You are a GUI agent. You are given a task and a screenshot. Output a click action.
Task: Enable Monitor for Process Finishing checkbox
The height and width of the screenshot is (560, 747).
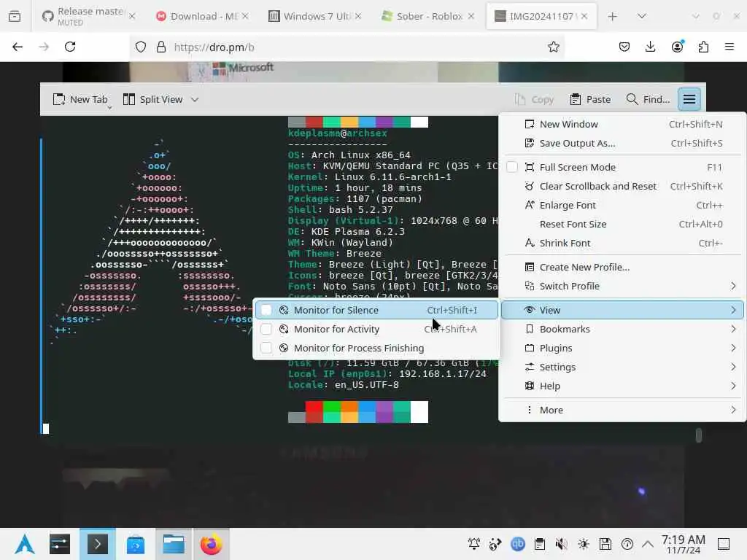click(x=266, y=348)
